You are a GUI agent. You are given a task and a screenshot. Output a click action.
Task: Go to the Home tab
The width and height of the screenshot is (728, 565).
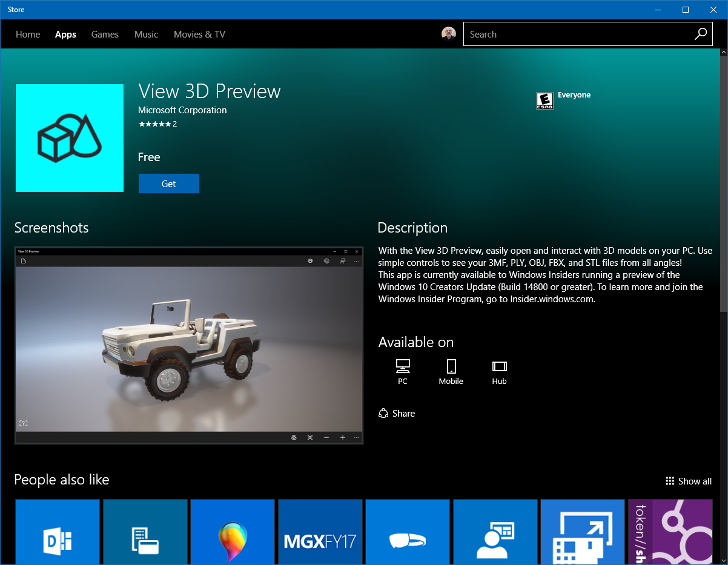coord(28,35)
